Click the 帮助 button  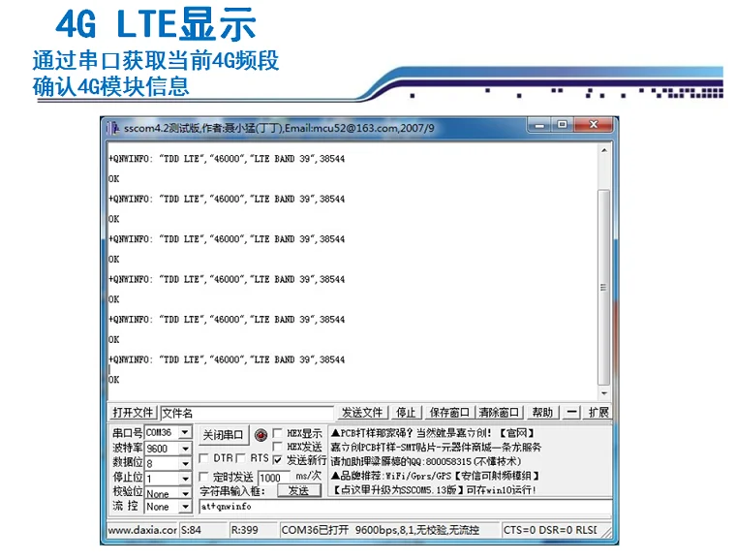point(542,413)
